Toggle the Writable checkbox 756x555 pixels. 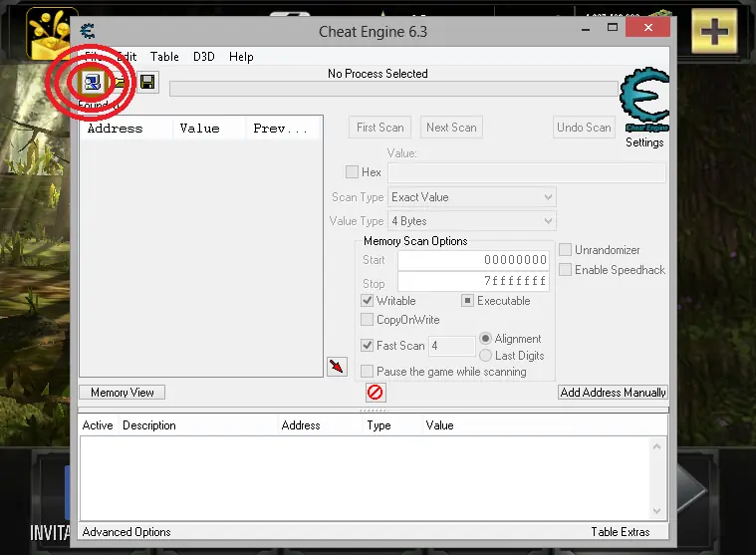pos(367,300)
